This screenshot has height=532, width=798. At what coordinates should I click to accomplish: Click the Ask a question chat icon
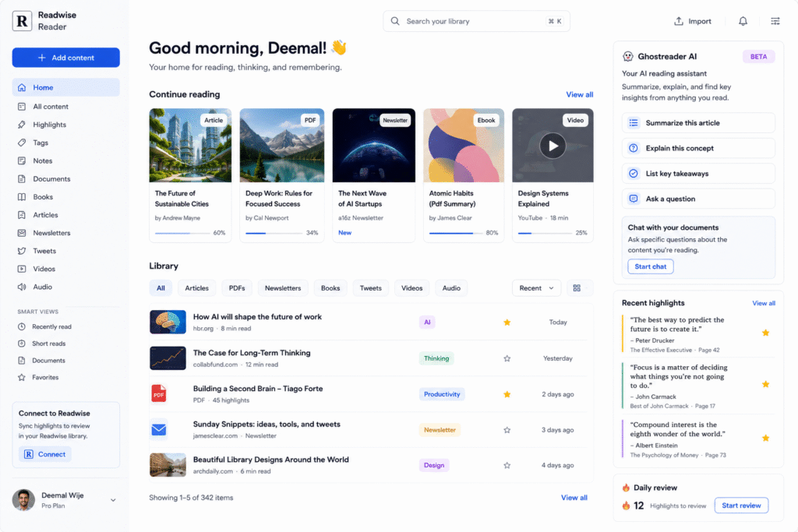(633, 199)
